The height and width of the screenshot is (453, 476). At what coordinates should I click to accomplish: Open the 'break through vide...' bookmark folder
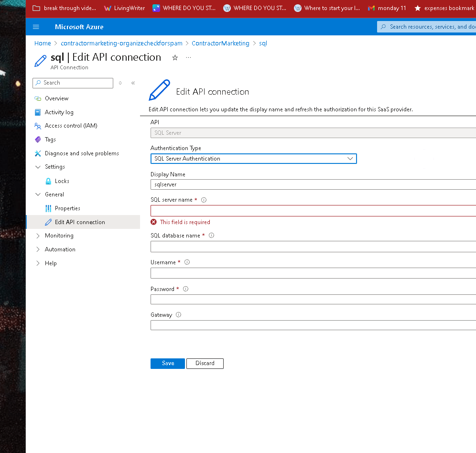pyautogui.click(x=65, y=8)
